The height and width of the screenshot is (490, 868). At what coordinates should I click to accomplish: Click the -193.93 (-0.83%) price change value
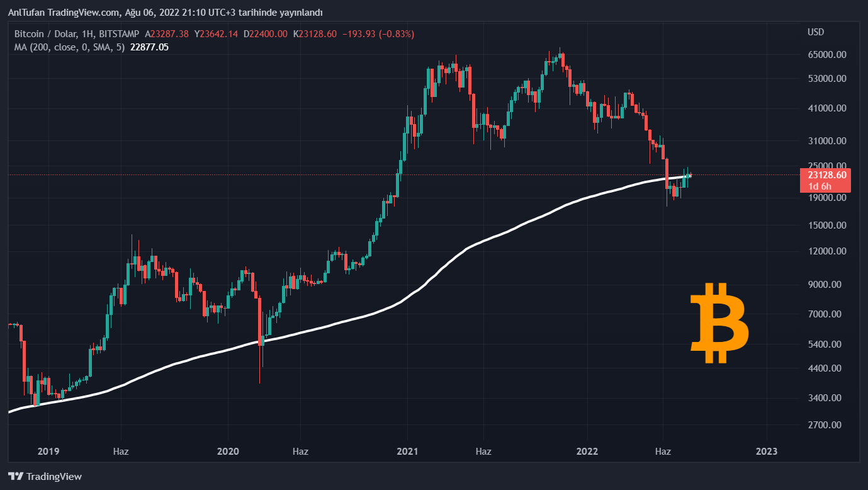378,34
